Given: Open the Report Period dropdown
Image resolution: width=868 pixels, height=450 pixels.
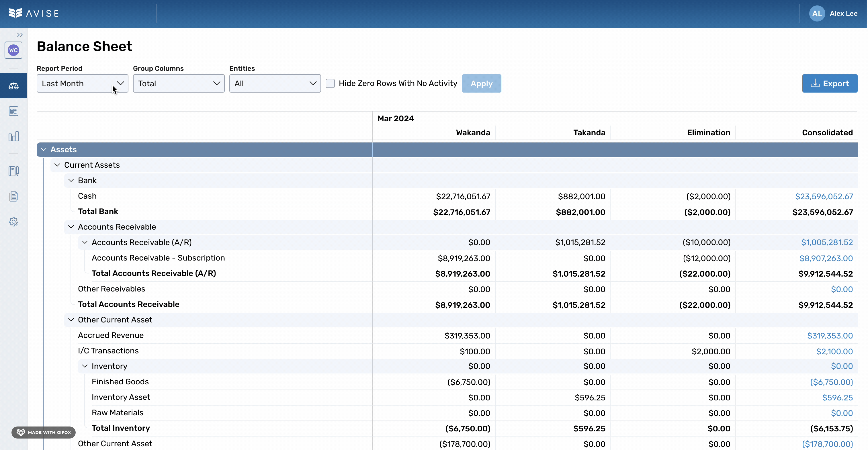Looking at the screenshot, I should pos(82,83).
